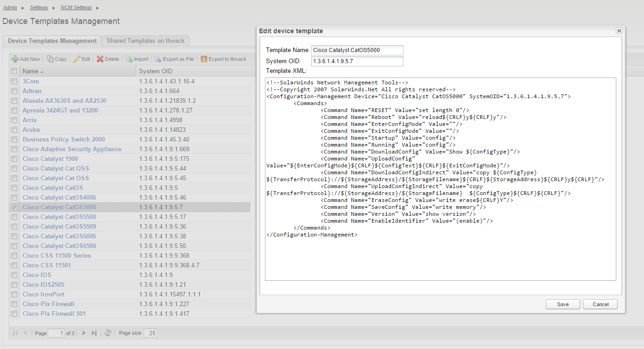The image size is (644, 349).
Task: Check the Arris template checkbox
Action: click(x=14, y=120)
